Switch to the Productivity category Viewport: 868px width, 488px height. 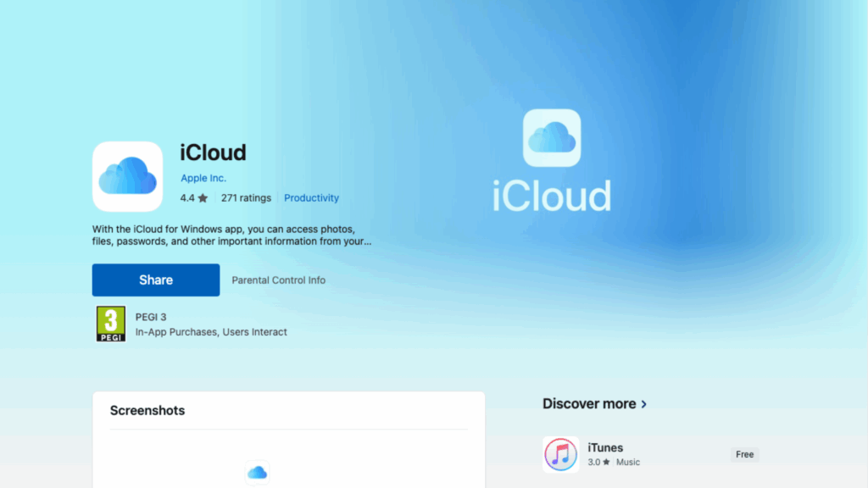311,197
